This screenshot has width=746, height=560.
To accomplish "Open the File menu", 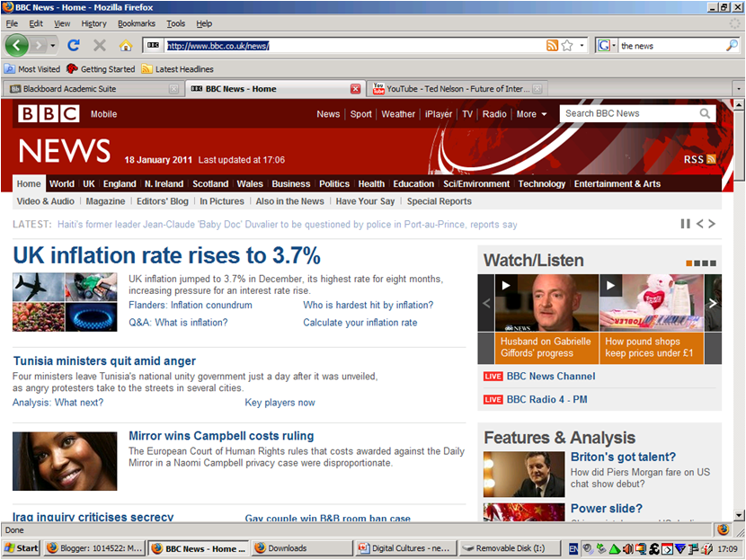I will click(12, 23).
